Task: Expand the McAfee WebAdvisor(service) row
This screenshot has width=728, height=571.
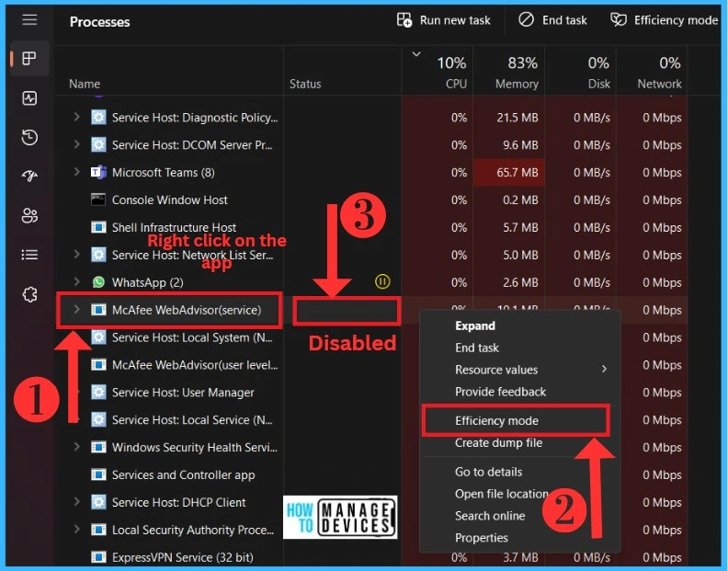Action: pos(76,309)
